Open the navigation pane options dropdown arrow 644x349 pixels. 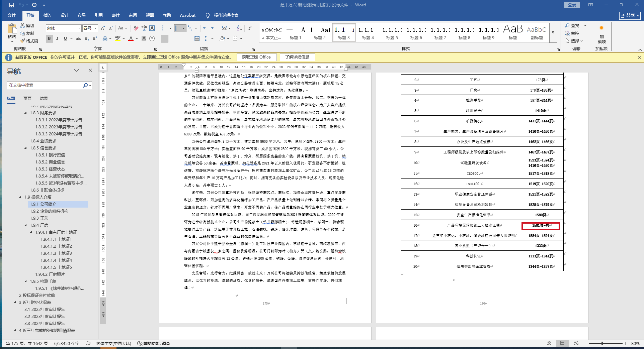(76, 70)
